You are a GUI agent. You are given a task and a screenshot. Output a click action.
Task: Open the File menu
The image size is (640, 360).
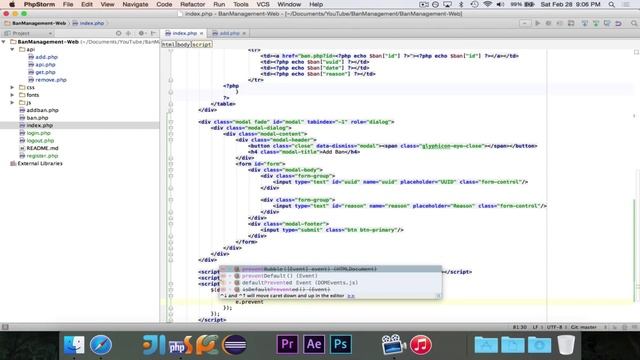pyautogui.click(x=68, y=4)
